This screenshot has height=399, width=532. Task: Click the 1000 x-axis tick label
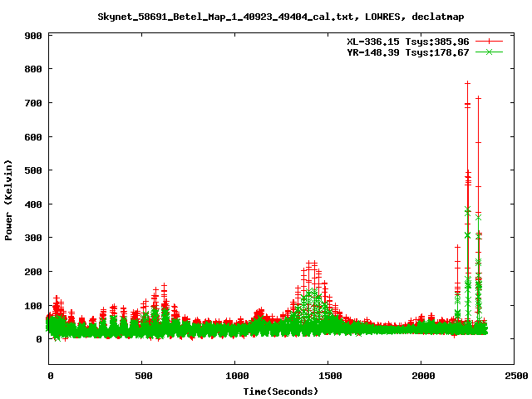(x=237, y=376)
